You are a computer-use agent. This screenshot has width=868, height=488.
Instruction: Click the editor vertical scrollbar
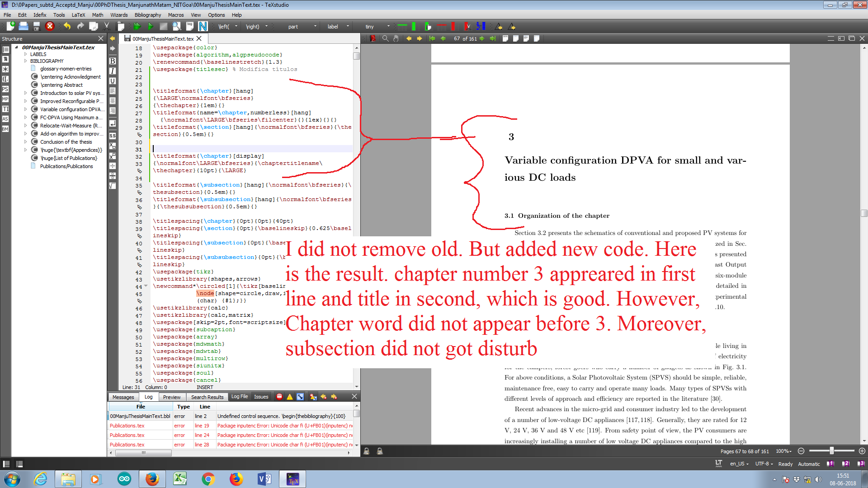point(357,217)
